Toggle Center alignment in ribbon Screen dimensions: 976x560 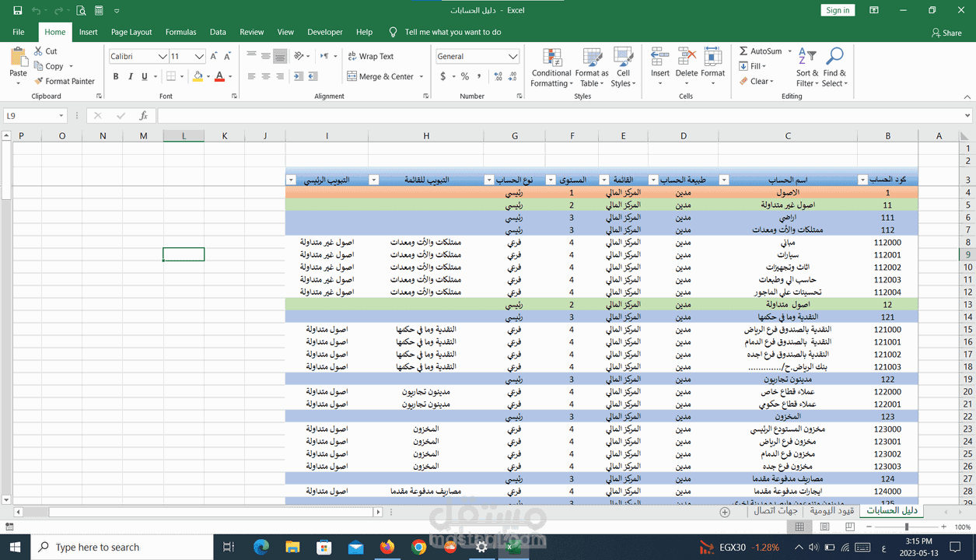(x=265, y=76)
